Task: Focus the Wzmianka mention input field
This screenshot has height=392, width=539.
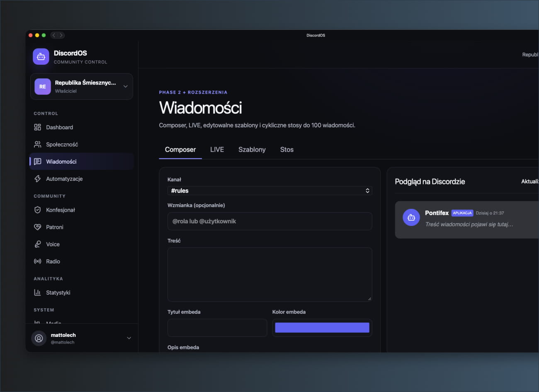Action: (x=270, y=221)
